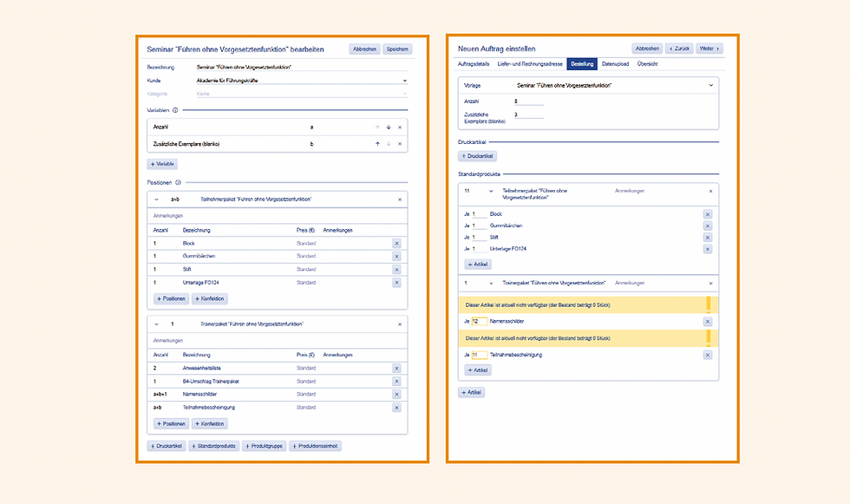Open the Vorlage template dropdown

711,84
